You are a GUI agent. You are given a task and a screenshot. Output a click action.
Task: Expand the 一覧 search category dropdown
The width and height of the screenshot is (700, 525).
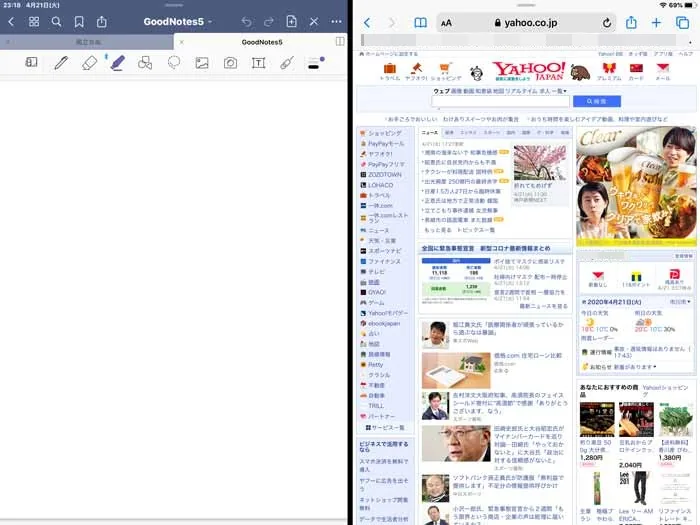(559, 91)
